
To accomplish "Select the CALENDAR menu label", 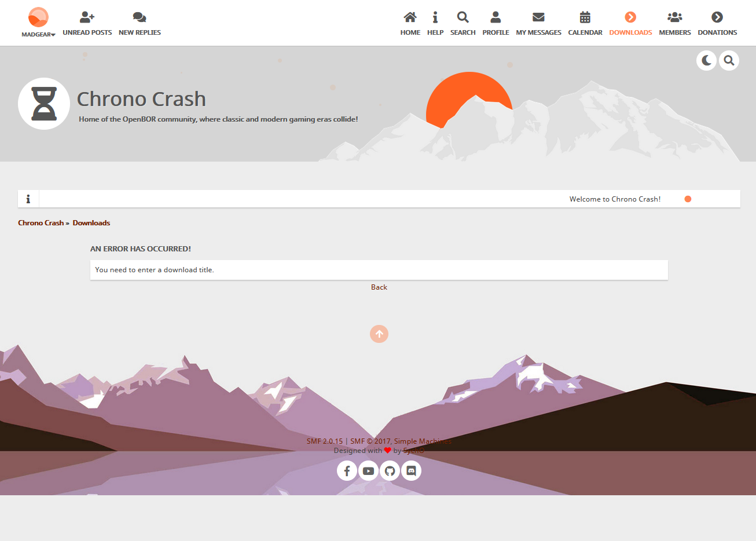I will pyautogui.click(x=585, y=32).
